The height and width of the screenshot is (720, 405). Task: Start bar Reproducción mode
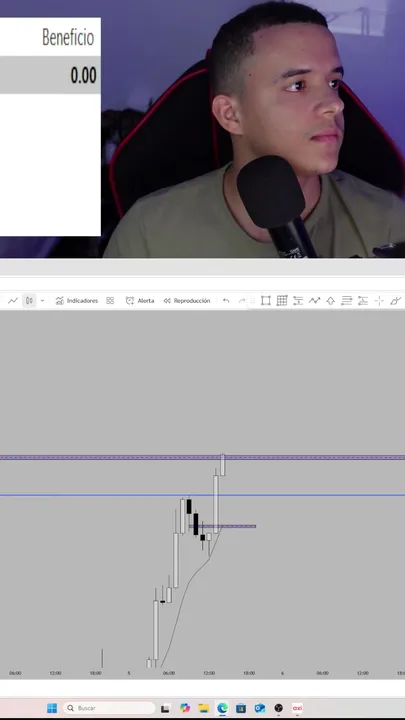point(187,301)
